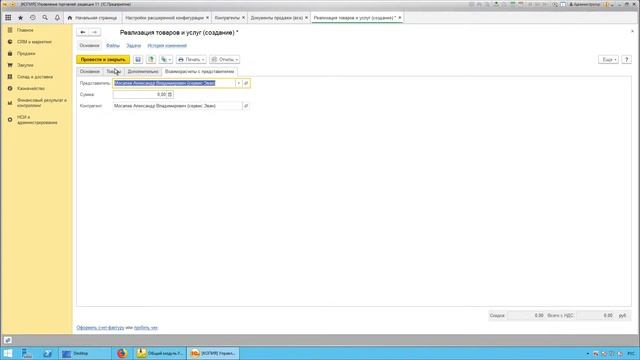Open the Задачи link
This screenshot has width=640, height=360.
point(133,46)
